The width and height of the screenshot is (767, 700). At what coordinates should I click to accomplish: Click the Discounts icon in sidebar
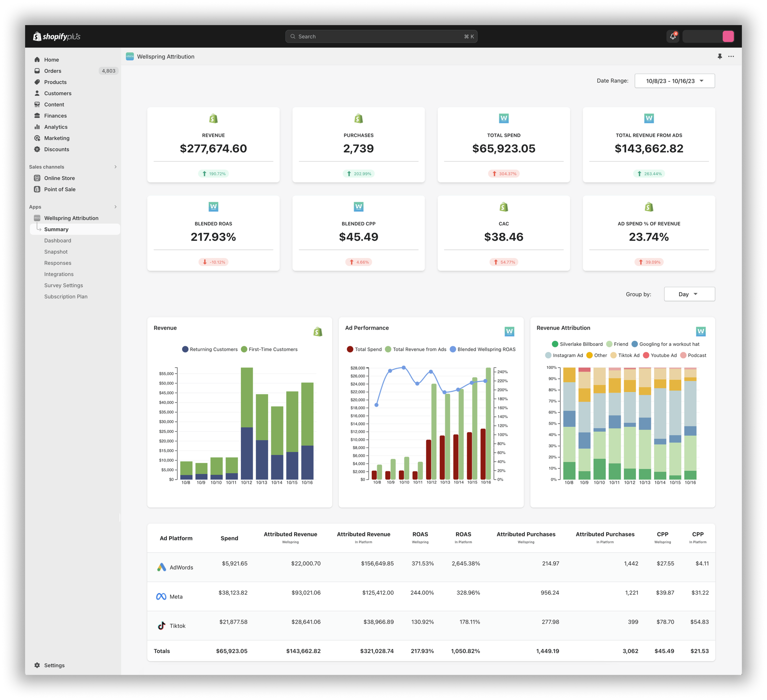[x=37, y=149]
